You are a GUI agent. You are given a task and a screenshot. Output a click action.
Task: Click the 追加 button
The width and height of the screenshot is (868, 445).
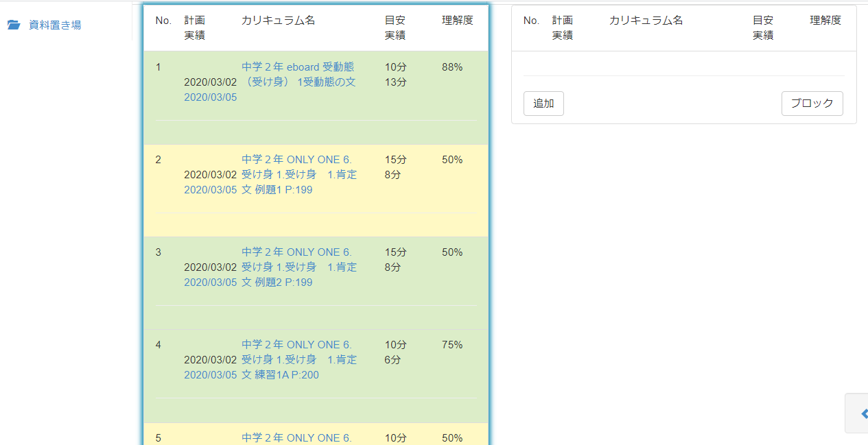click(x=543, y=104)
